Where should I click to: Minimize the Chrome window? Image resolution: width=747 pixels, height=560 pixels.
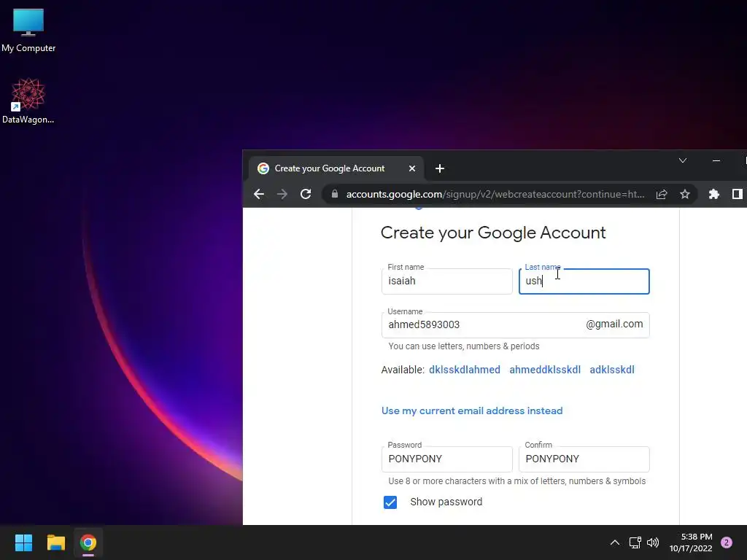click(716, 160)
